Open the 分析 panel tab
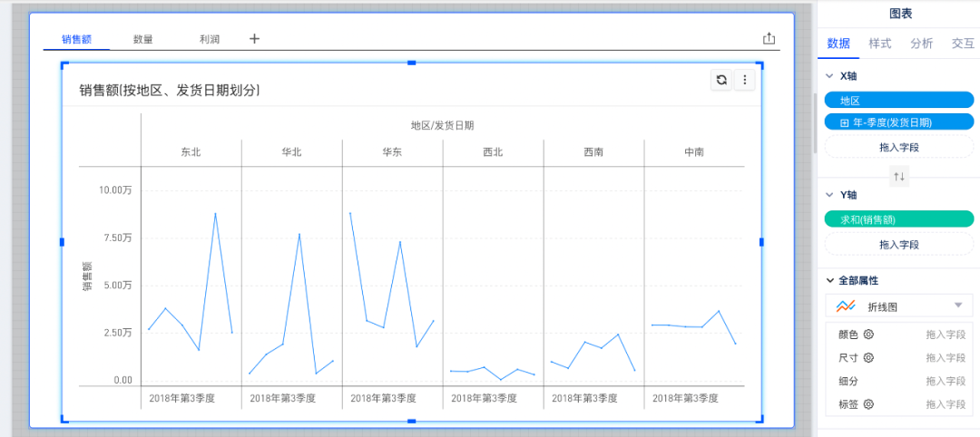 [921, 44]
